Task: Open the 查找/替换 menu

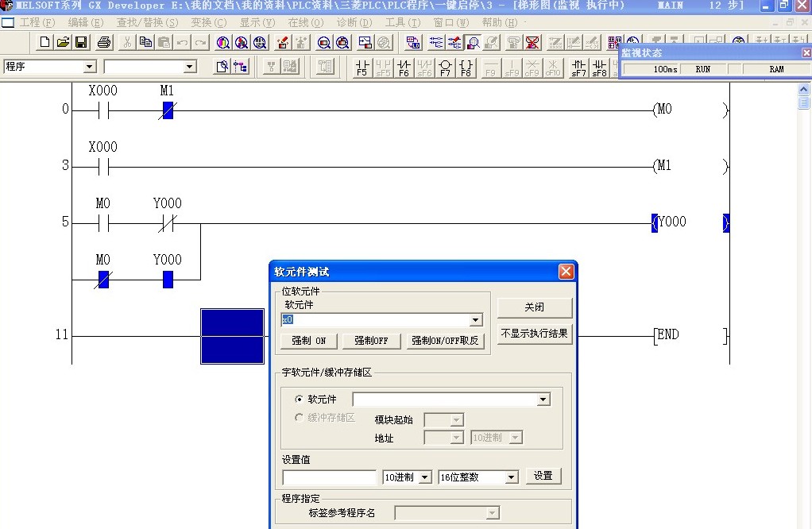Action: (x=147, y=23)
